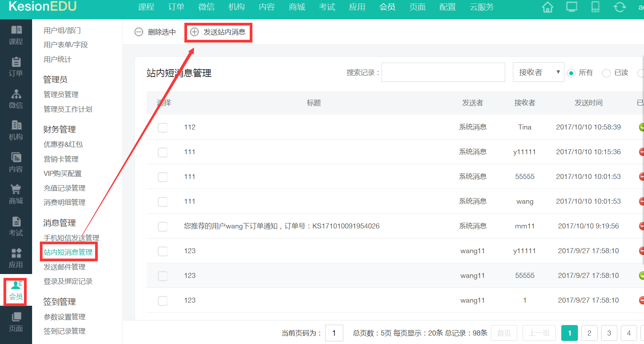Tick checkbox for the KS171010091954026 order message

point(163,226)
